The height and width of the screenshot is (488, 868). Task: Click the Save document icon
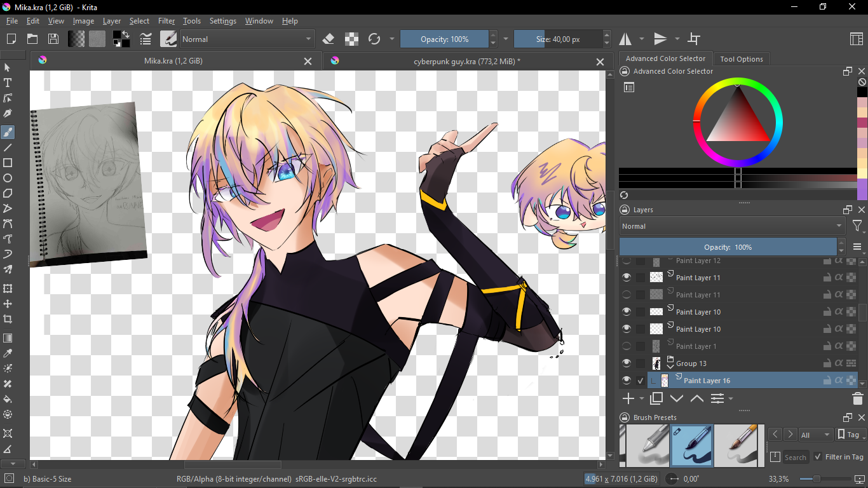pos(53,39)
